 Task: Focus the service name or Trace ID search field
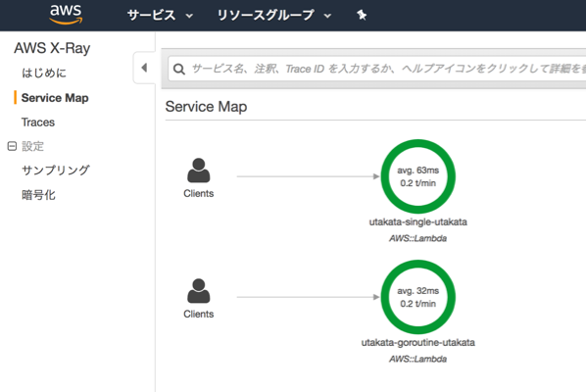(x=377, y=69)
